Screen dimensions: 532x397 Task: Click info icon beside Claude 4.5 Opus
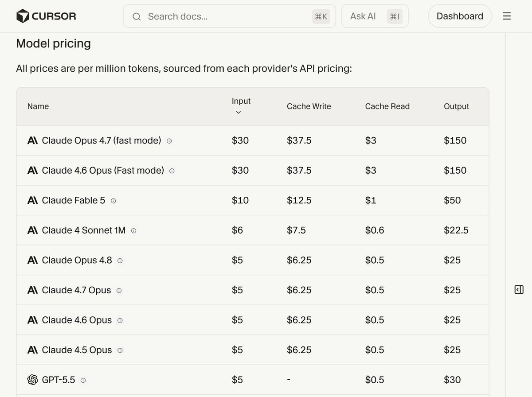click(x=120, y=350)
